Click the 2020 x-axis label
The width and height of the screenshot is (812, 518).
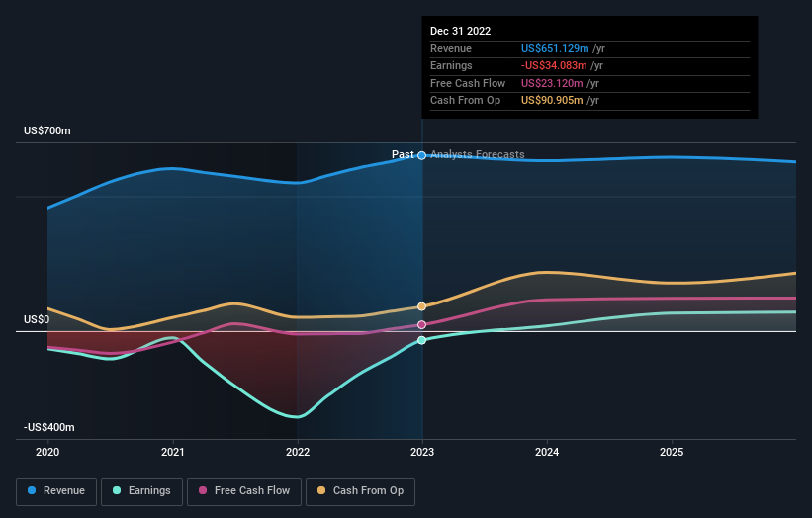[x=47, y=453]
